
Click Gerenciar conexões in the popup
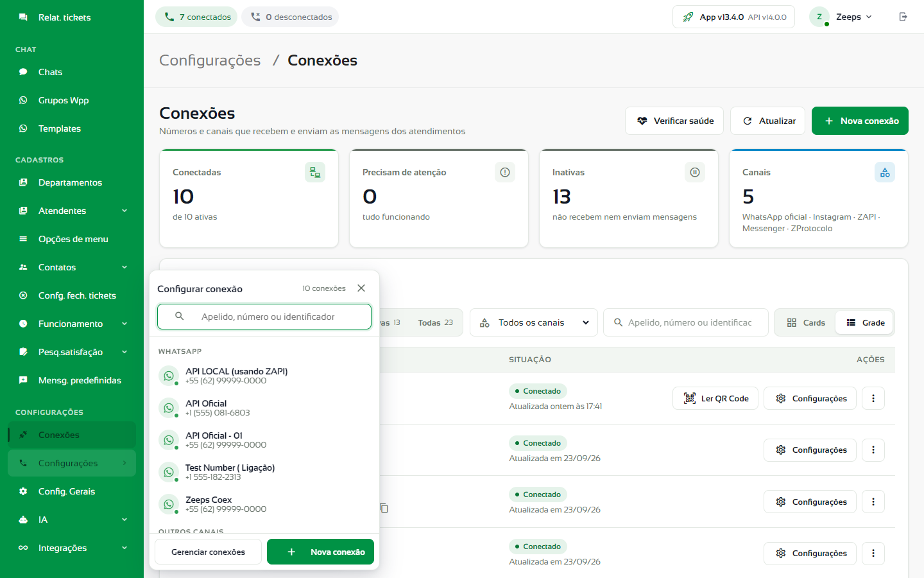208,552
